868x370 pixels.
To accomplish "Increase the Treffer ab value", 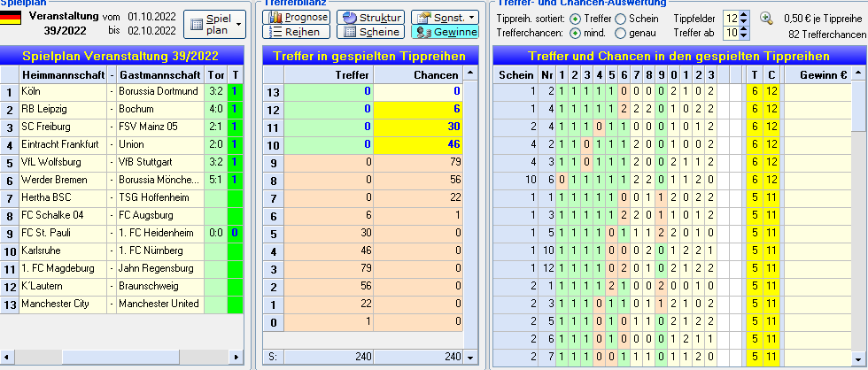I will click(743, 29).
